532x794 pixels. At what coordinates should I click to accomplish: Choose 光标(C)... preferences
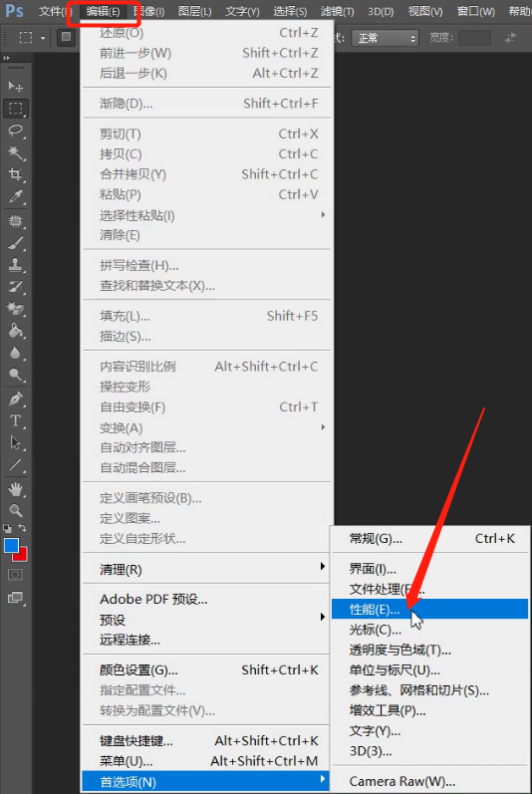pyautogui.click(x=429, y=630)
